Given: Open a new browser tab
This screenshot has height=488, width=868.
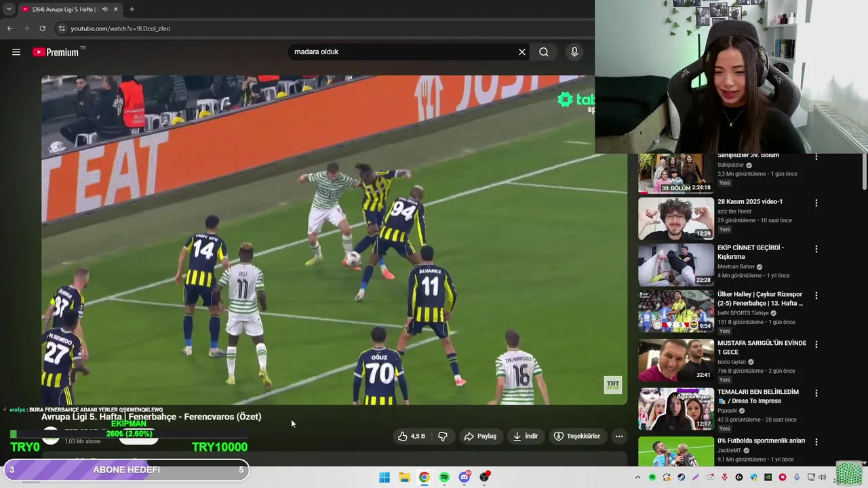Looking at the screenshot, I should [132, 9].
